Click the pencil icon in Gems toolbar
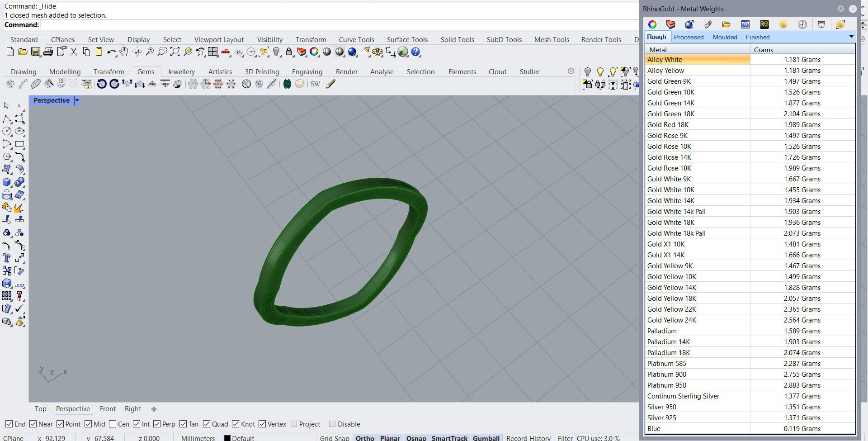The height and width of the screenshot is (441, 868). pyautogui.click(x=330, y=84)
